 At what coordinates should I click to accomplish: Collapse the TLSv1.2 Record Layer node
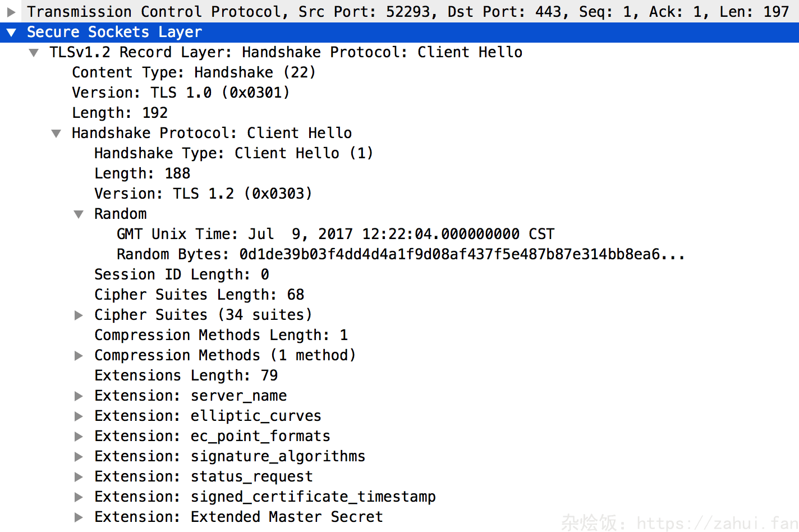(x=34, y=53)
